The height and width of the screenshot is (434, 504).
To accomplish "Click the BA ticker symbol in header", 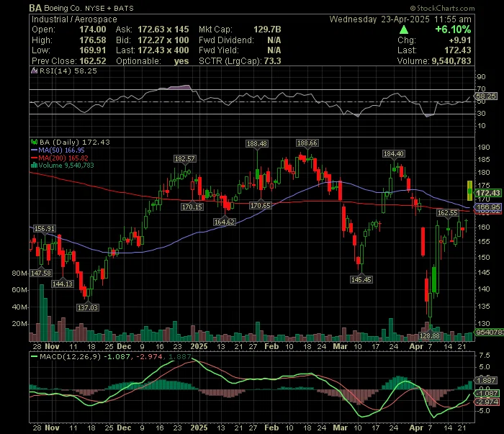I will (35, 8).
